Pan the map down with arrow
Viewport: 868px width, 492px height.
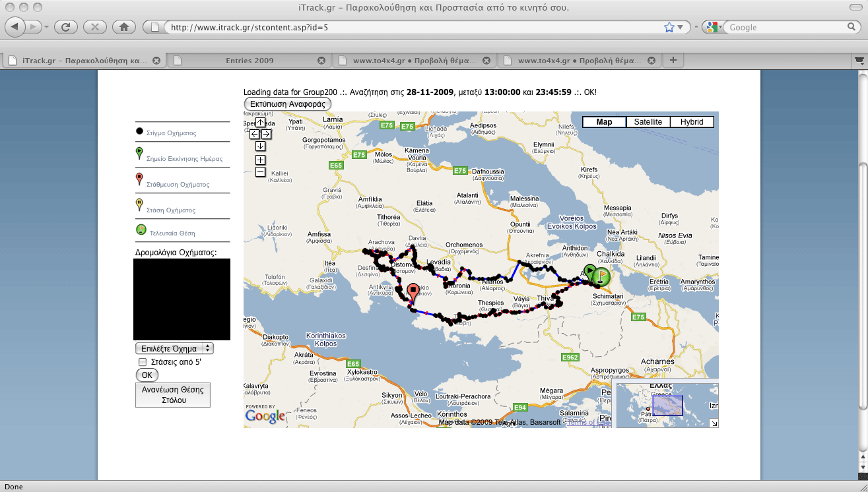point(261,146)
